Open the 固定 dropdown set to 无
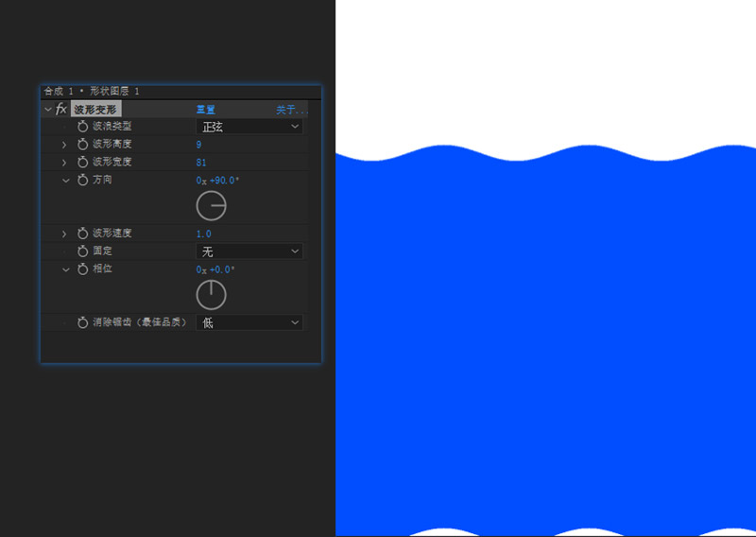 (x=249, y=251)
